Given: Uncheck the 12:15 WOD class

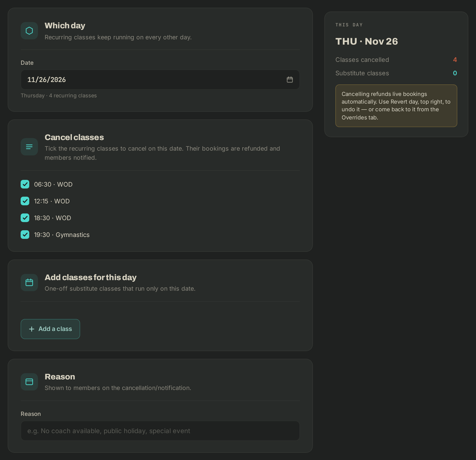Looking at the screenshot, I should (25, 201).
